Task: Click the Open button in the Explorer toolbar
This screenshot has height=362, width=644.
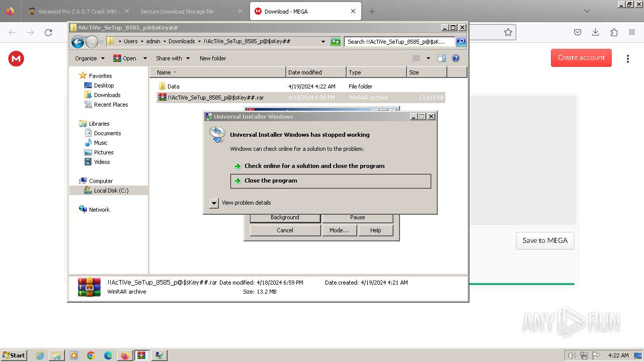Action: tap(125, 58)
